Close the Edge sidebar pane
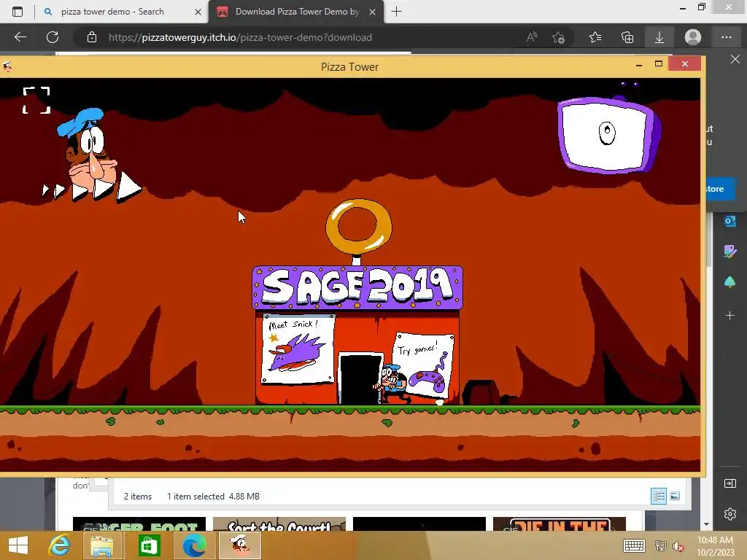Viewport: 747px width, 560px height. tap(735, 59)
